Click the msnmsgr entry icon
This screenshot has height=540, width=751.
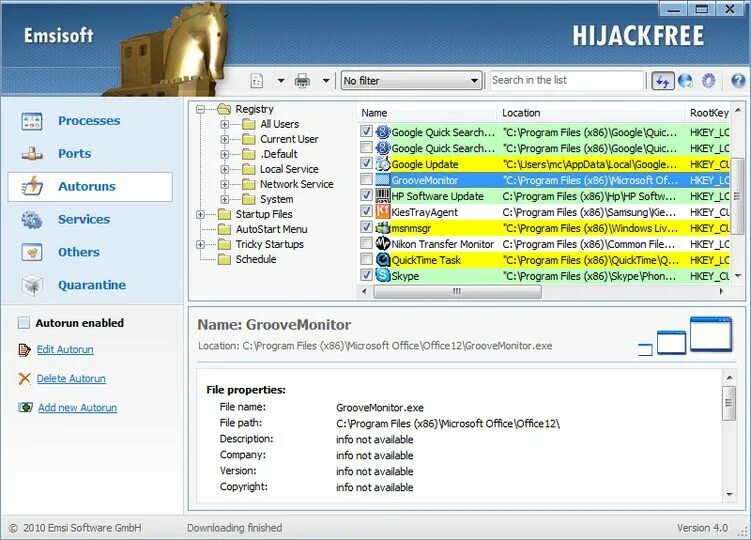383,228
